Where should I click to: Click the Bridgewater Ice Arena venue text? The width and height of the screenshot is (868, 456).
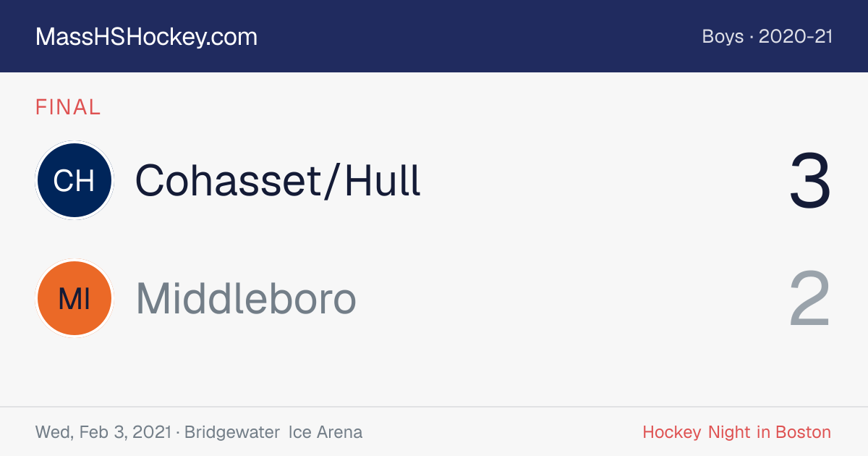(x=273, y=432)
